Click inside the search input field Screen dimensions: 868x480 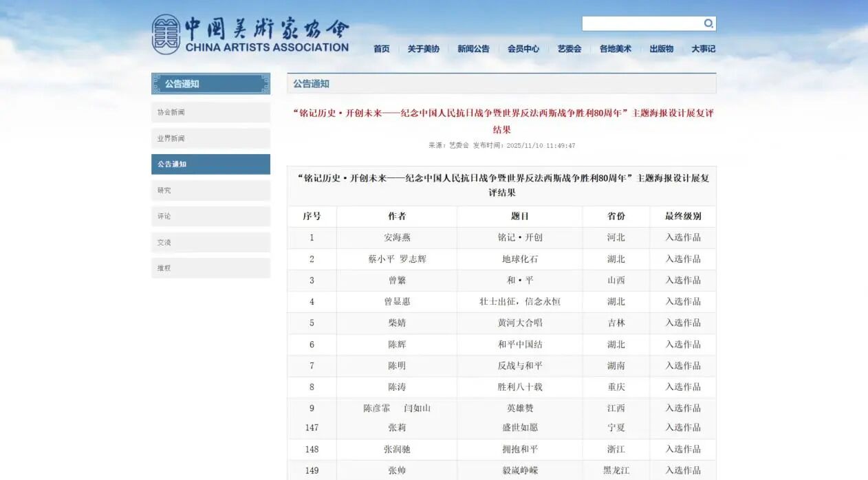(641, 24)
